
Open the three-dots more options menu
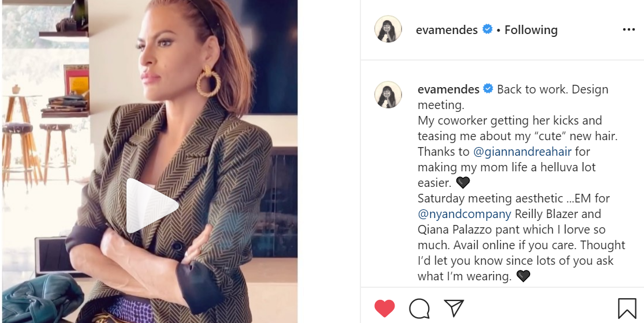coord(629,29)
